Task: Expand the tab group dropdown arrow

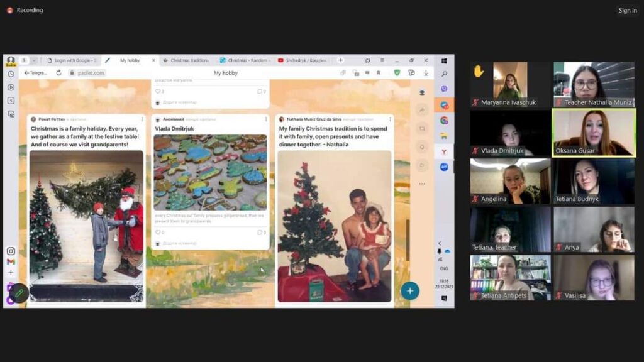Action: [x=34, y=60]
